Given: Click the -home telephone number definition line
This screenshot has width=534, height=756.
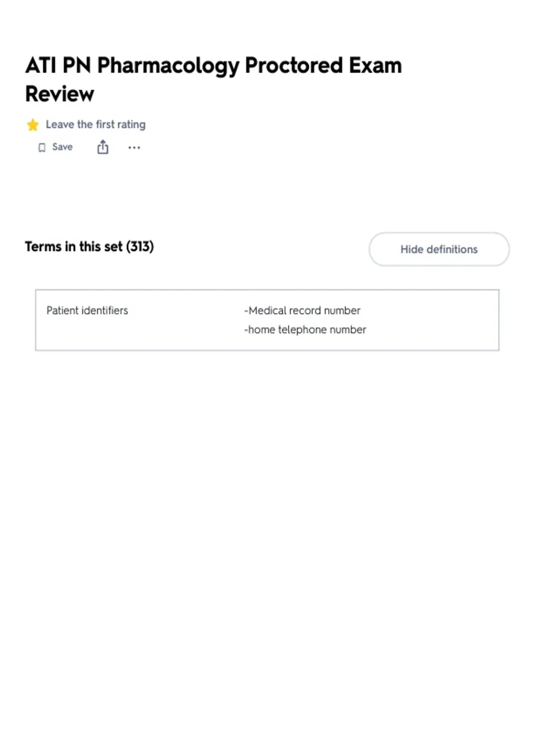Looking at the screenshot, I should 305,330.
